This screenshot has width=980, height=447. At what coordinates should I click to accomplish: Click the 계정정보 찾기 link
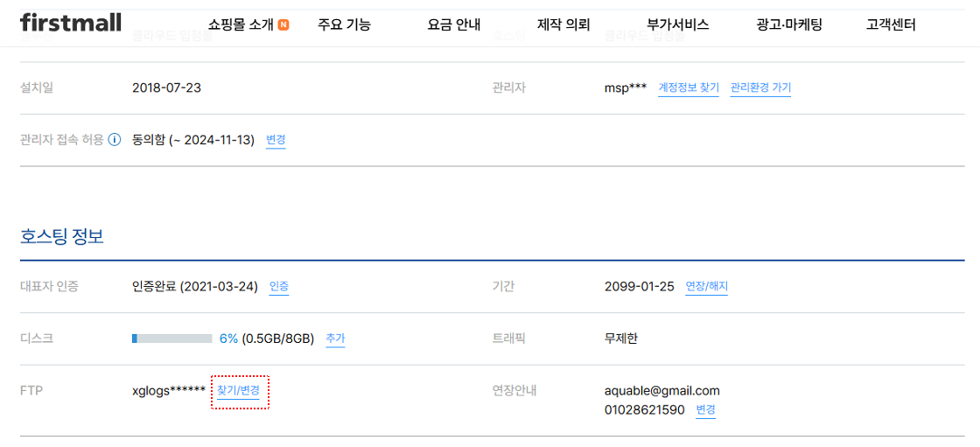(689, 87)
